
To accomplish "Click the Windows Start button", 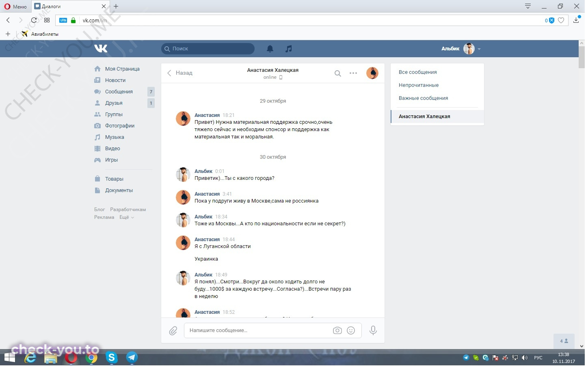I will click(x=10, y=358).
